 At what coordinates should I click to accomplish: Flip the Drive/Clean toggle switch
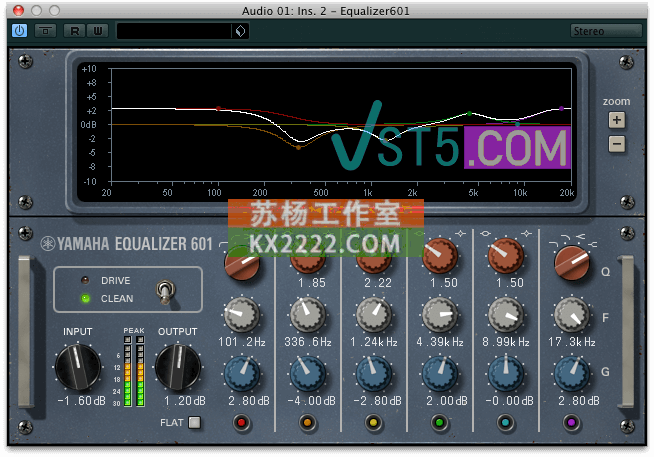pyautogui.click(x=165, y=291)
